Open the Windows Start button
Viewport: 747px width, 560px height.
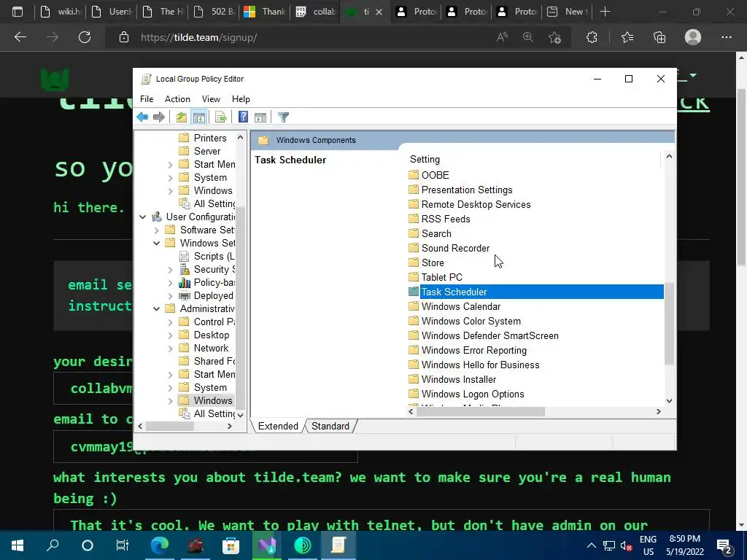(x=18, y=545)
